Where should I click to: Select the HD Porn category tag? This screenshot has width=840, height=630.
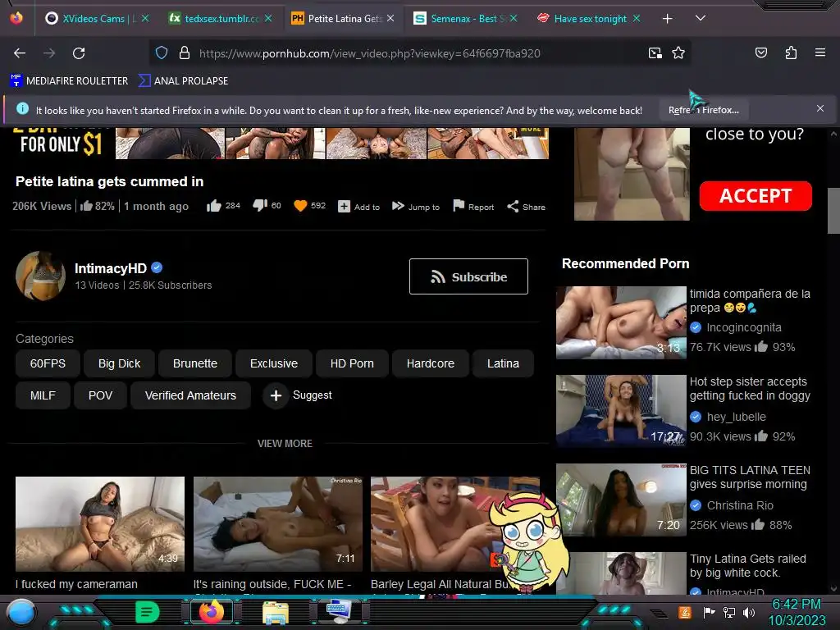pyautogui.click(x=352, y=363)
